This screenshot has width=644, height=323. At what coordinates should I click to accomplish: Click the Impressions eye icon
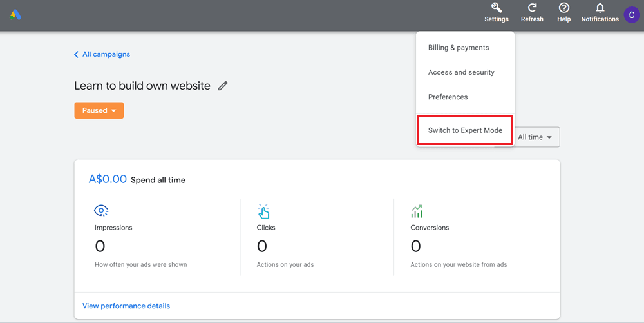pyautogui.click(x=101, y=211)
